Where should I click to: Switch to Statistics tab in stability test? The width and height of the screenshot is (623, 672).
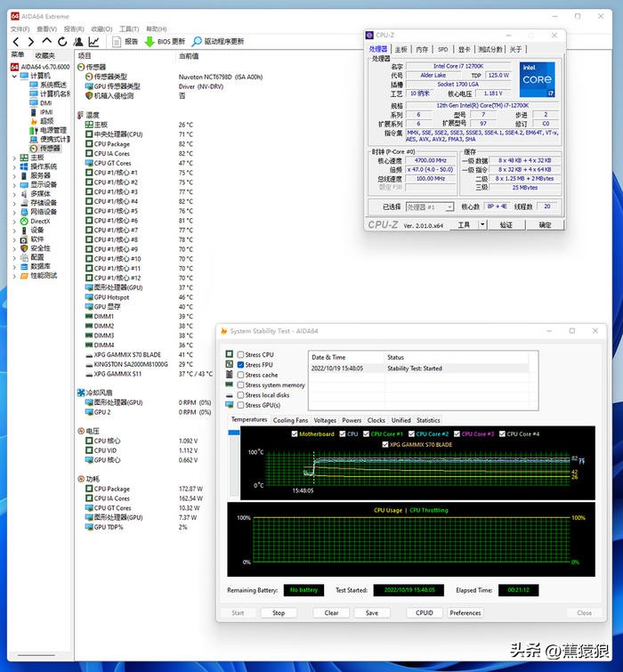click(x=428, y=420)
